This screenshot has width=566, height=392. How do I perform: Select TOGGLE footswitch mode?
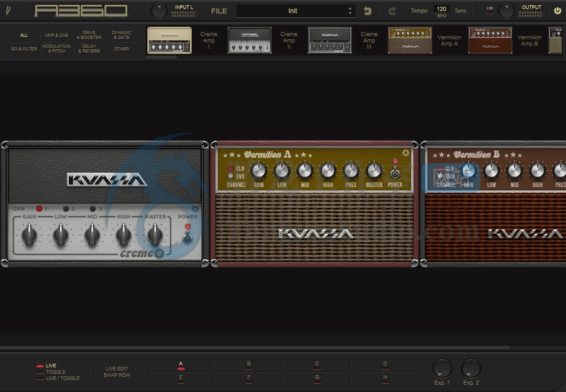point(51,372)
